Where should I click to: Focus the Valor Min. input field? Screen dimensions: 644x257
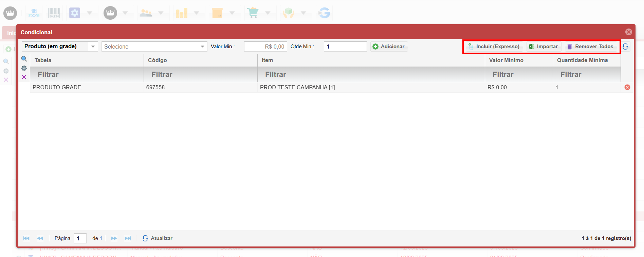265,47
